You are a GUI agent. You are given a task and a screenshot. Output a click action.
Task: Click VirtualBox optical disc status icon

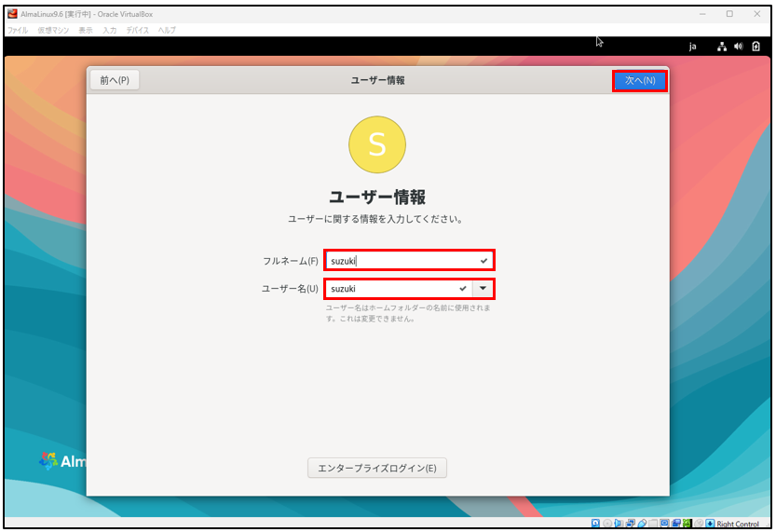coord(607,524)
